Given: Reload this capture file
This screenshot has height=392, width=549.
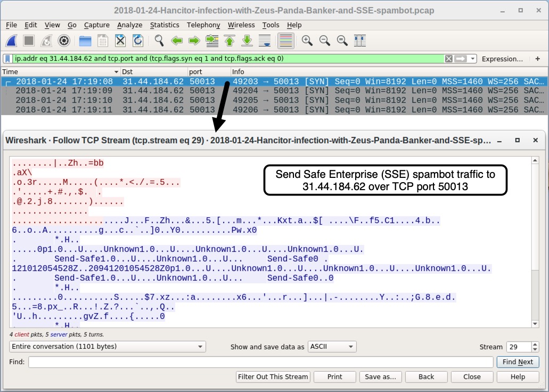Looking at the screenshot, I should (138, 40).
